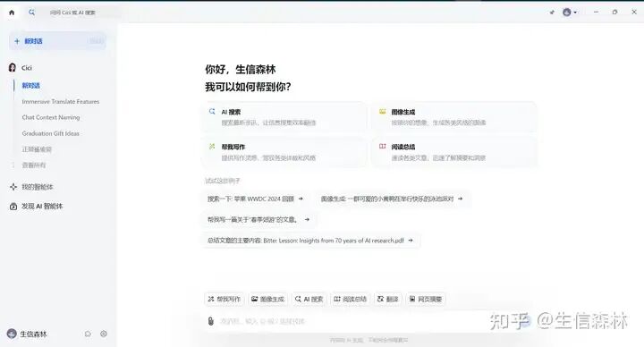Open the account avatar dropdown at top right

[569, 13]
